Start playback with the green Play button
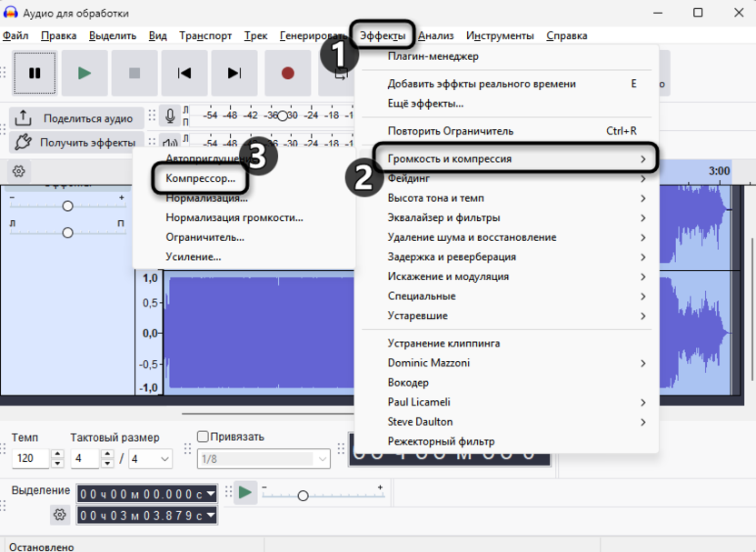 pyautogui.click(x=85, y=73)
